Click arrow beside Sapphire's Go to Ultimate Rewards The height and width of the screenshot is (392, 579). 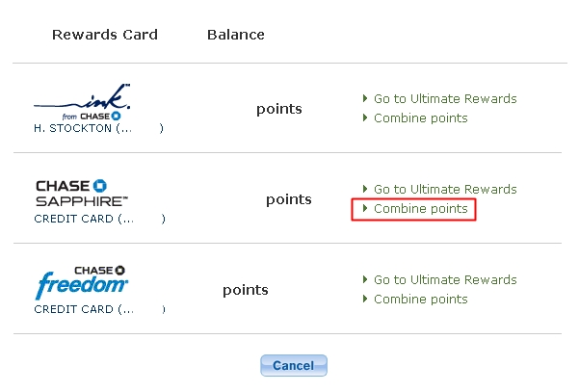tap(365, 189)
